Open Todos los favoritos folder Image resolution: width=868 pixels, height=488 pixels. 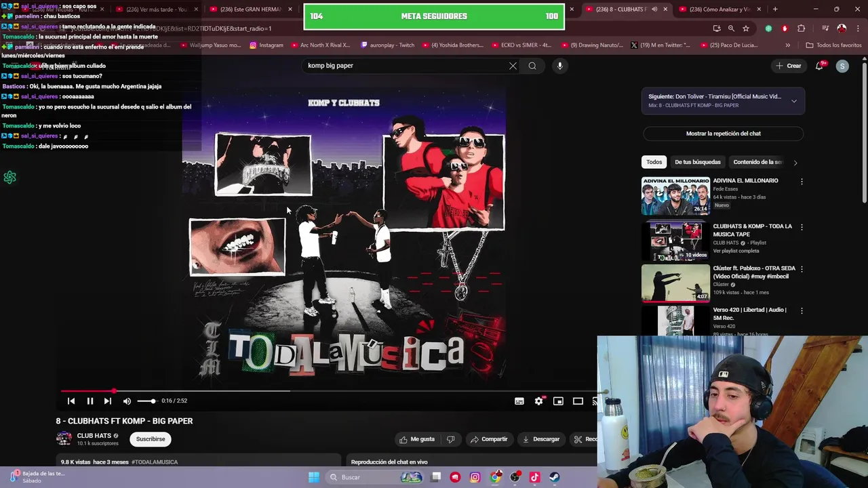point(833,45)
